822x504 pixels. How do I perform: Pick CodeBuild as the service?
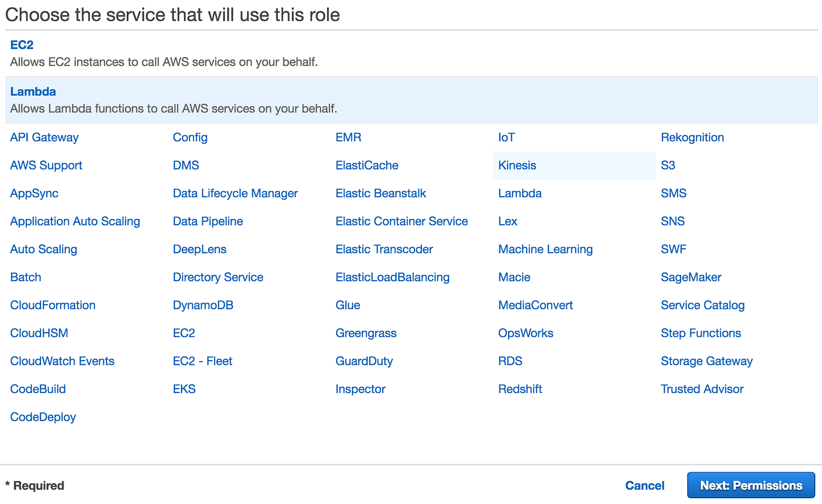[x=38, y=389]
